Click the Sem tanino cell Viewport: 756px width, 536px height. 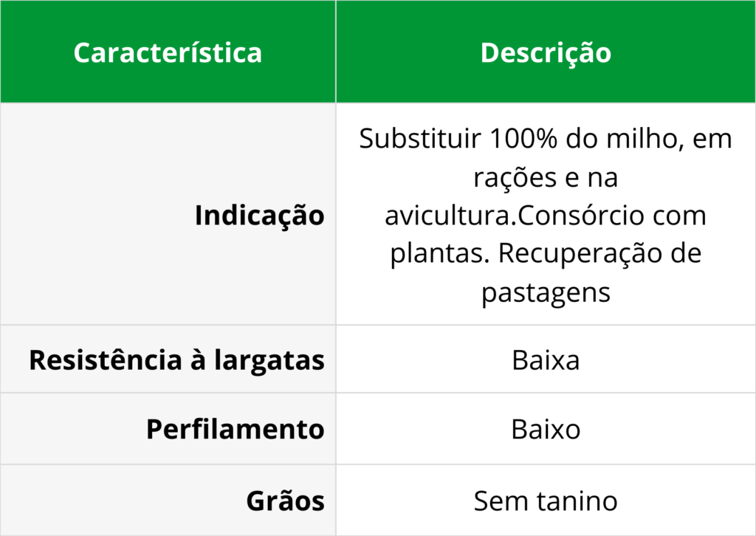pos(546,501)
